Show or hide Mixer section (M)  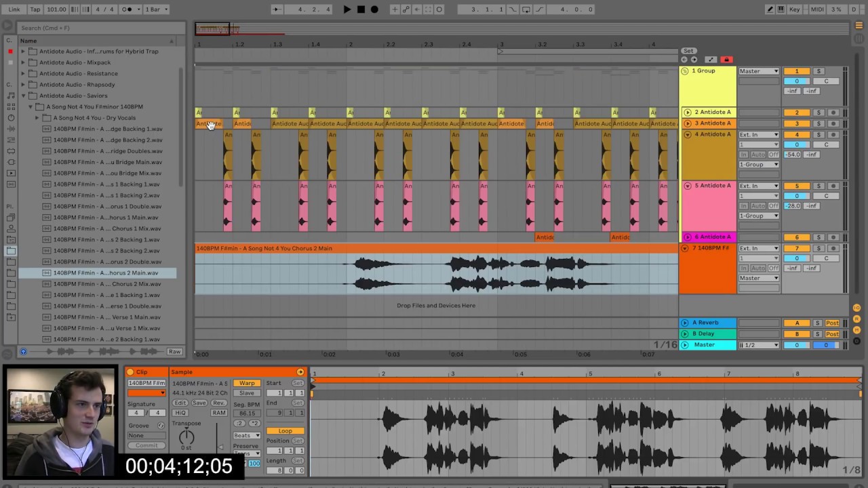(x=857, y=330)
